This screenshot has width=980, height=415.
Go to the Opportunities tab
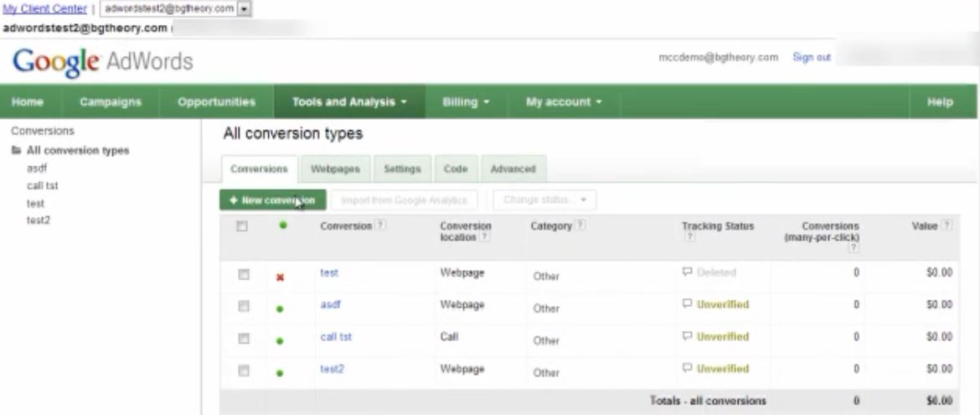[216, 102]
